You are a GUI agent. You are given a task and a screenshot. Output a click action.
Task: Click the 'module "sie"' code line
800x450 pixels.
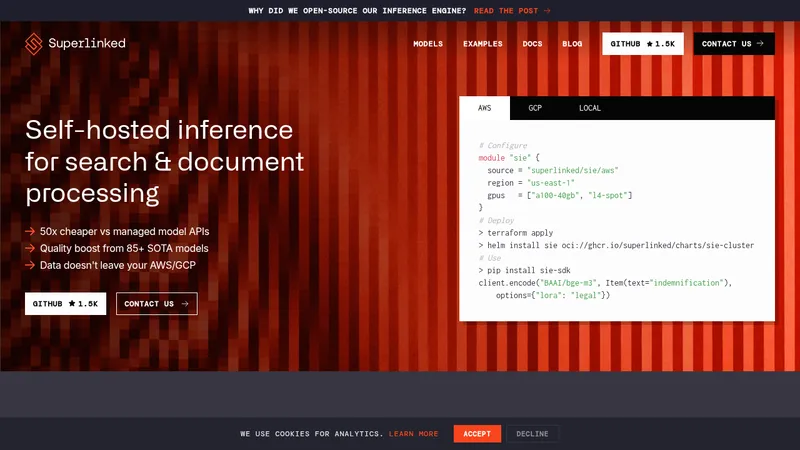pos(509,158)
